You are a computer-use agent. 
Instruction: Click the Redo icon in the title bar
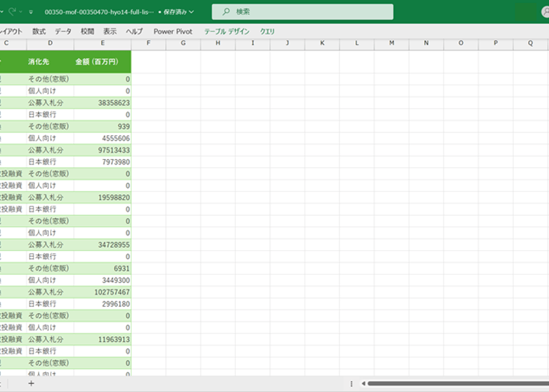(x=12, y=11)
